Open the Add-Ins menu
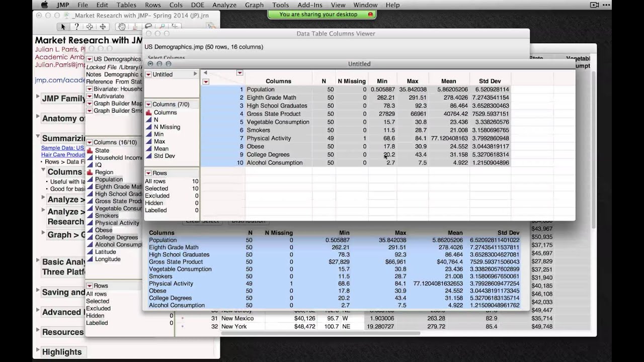Screen dimensions: 644x362 pos(310,5)
